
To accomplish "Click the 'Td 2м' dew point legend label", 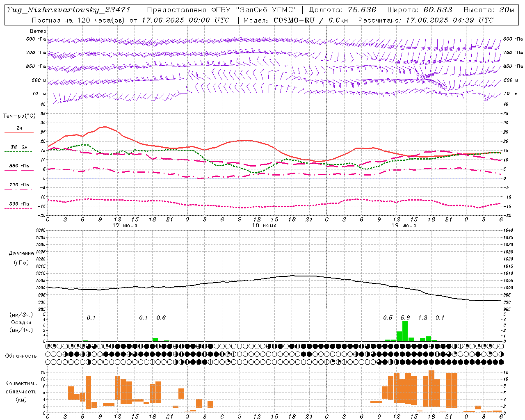I will [19, 147].
